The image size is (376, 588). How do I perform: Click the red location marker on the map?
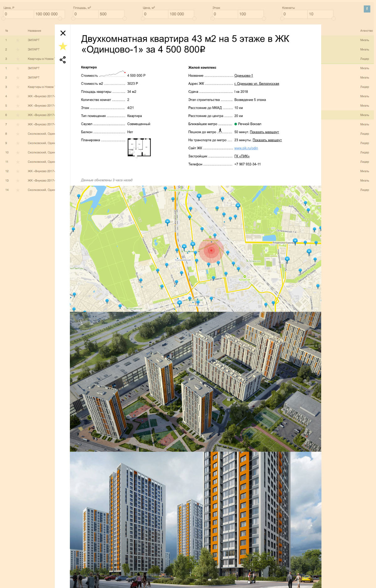211,250
